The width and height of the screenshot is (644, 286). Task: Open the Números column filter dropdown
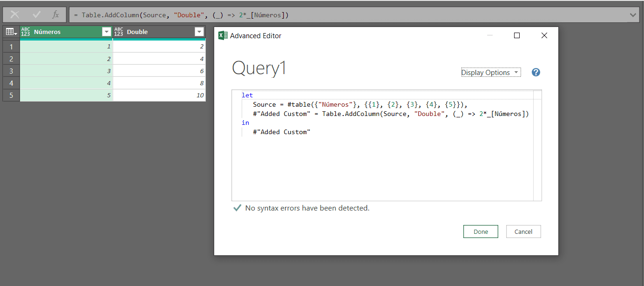pos(106,32)
